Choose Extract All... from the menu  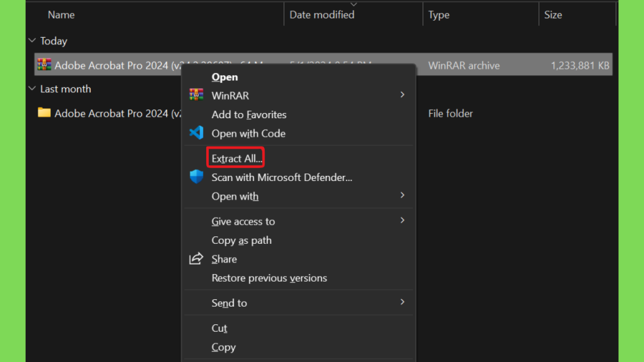click(x=236, y=158)
